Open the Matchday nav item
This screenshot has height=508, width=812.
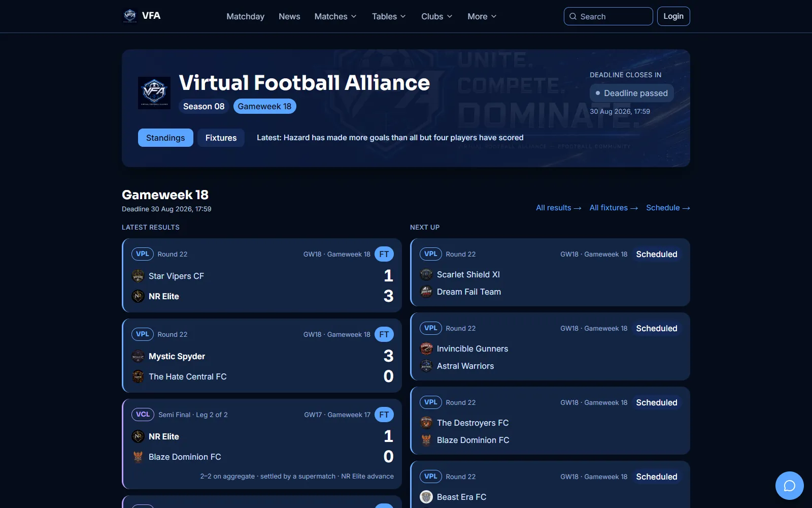pos(245,16)
